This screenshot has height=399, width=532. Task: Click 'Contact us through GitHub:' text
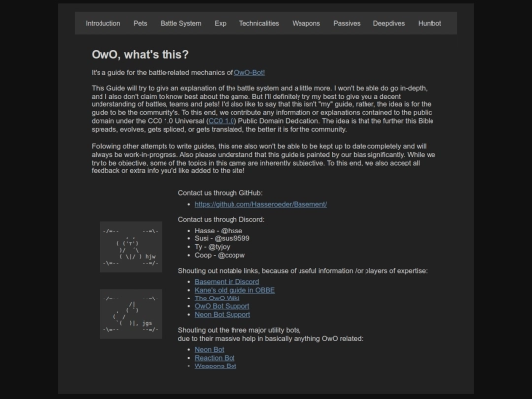coord(221,193)
